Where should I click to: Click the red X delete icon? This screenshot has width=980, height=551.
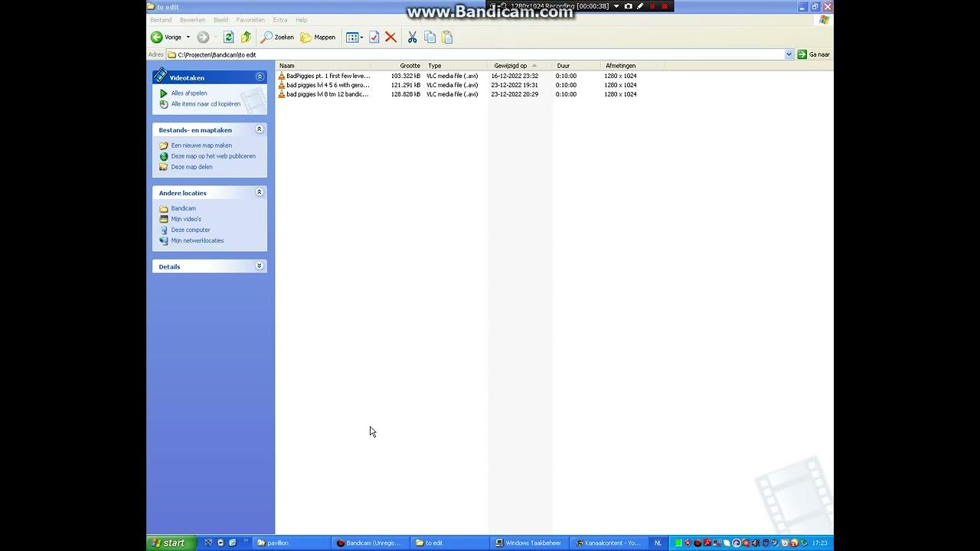point(390,37)
